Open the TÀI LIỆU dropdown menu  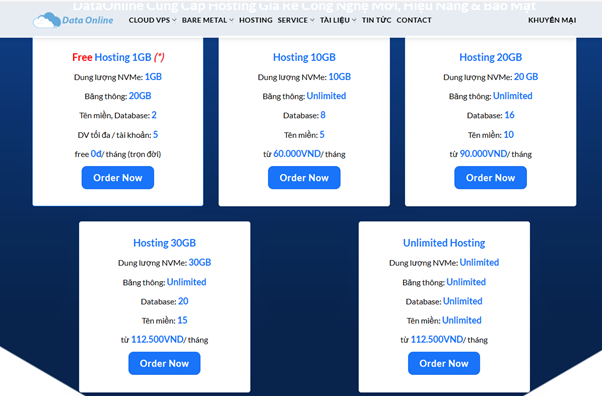(x=338, y=20)
